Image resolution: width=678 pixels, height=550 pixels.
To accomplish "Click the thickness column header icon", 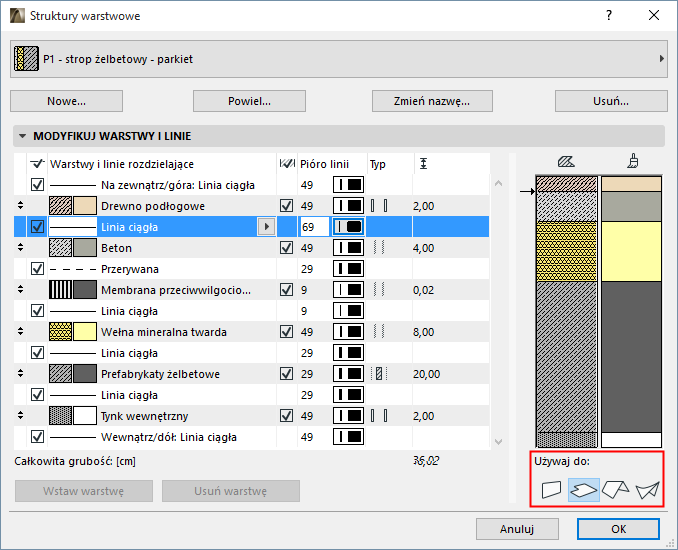I will pyautogui.click(x=423, y=163).
